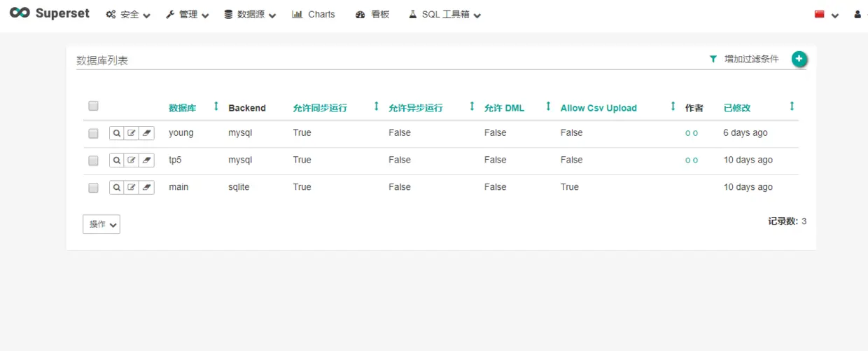The image size is (868, 351).
Task: Click the 记录数: 3 record count
Action: click(x=787, y=221)
